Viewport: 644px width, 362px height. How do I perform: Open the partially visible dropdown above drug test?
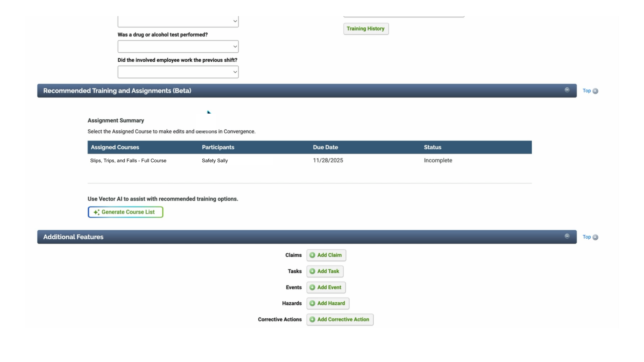178,21
